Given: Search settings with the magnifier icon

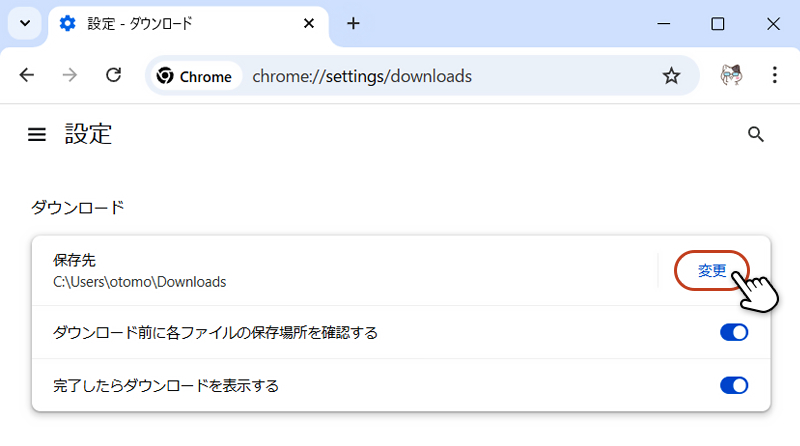Looking at the screenshot, I should 756,134.
